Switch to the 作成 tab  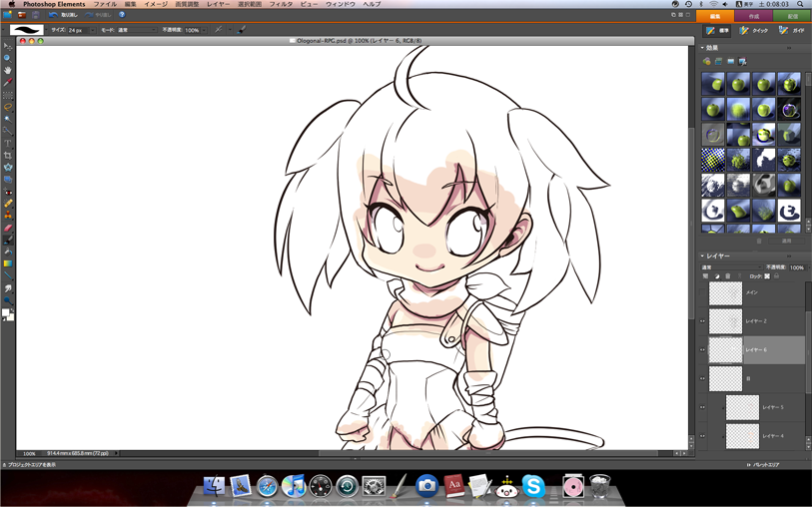pos(753,16)
